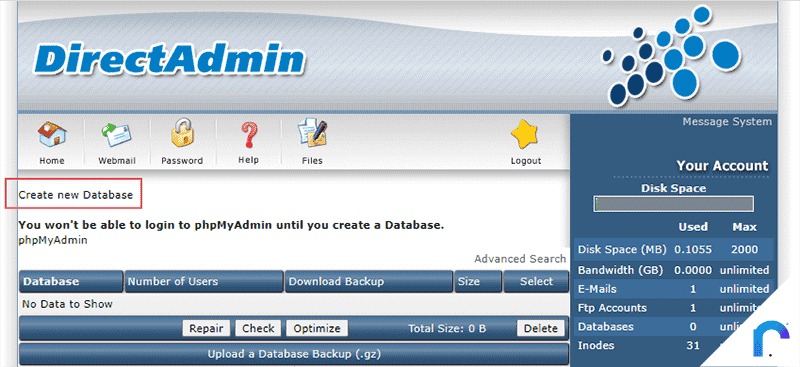The width and height of the screenshot is (800, 367).
Task: Open the Message System link
Action: click(727, 121)
